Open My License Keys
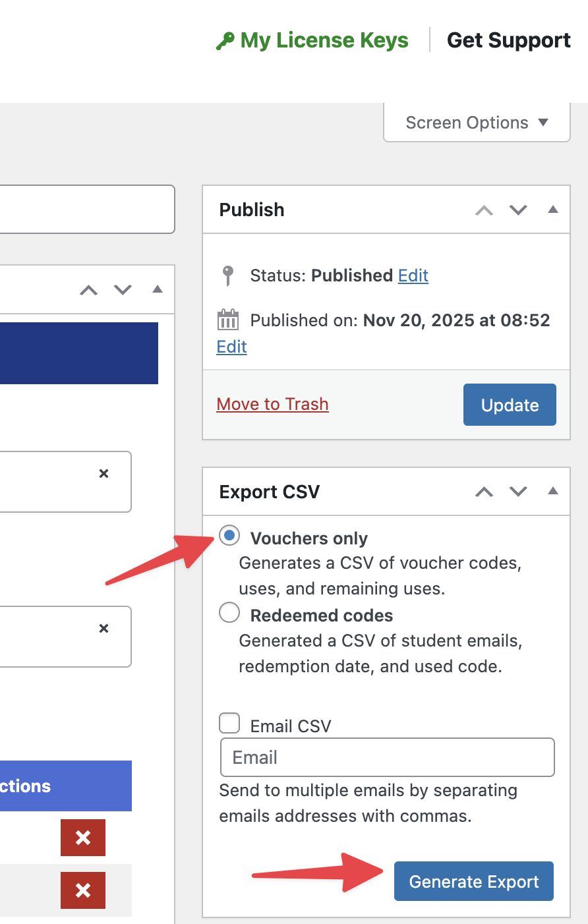Screen dimensions: 588x924 [322, 40]
